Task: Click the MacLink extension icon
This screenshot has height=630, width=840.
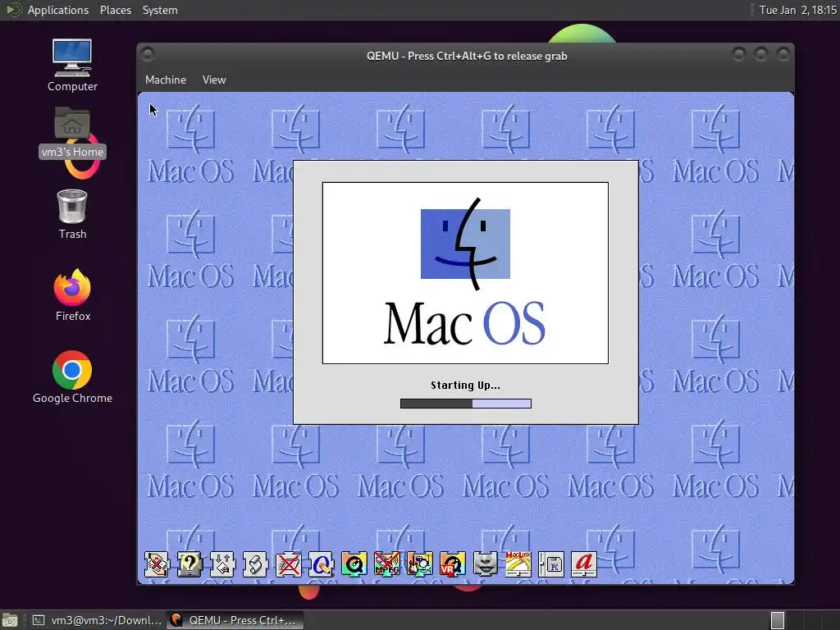Action: pos(518,564)
